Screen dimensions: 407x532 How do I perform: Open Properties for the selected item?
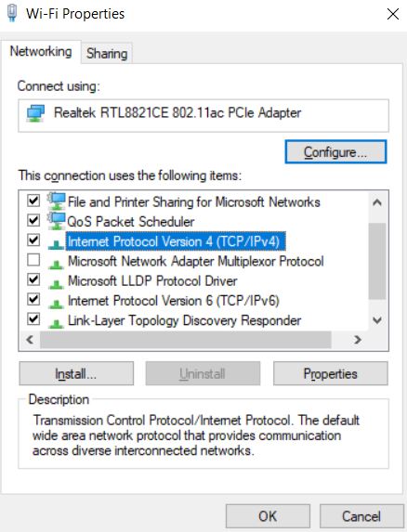330,373
